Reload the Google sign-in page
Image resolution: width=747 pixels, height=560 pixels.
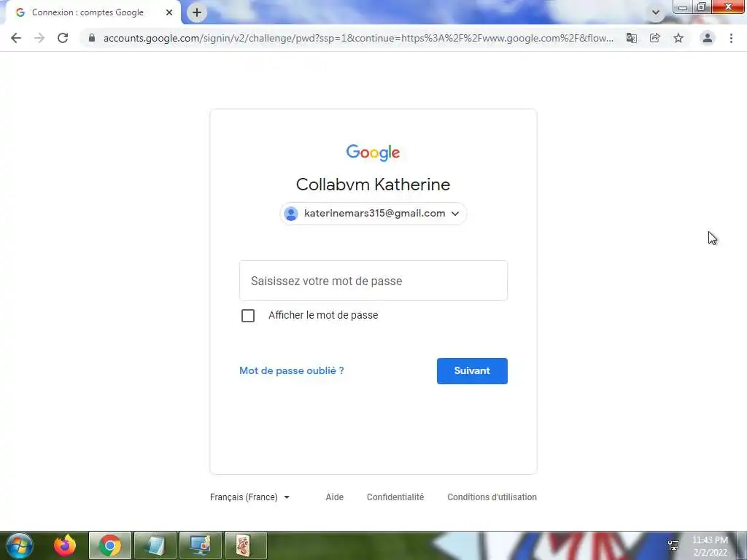(63, 38)
